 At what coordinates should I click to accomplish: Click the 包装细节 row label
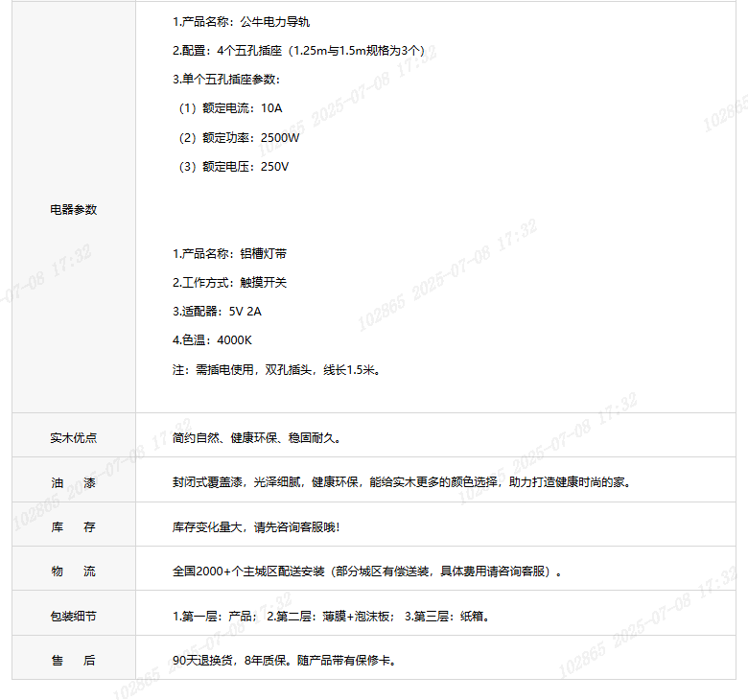[x=73, y=617]
